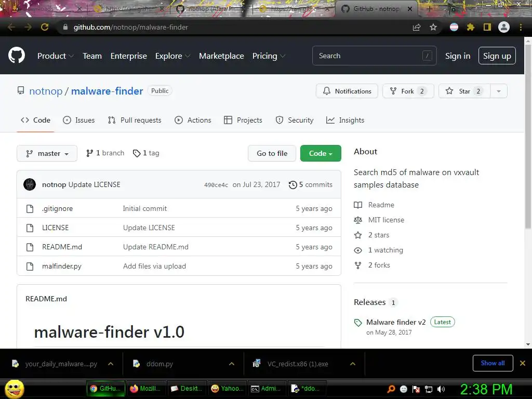Click the Sign up button
Viewport: 532px width, 399px height.
click(497, 56)
